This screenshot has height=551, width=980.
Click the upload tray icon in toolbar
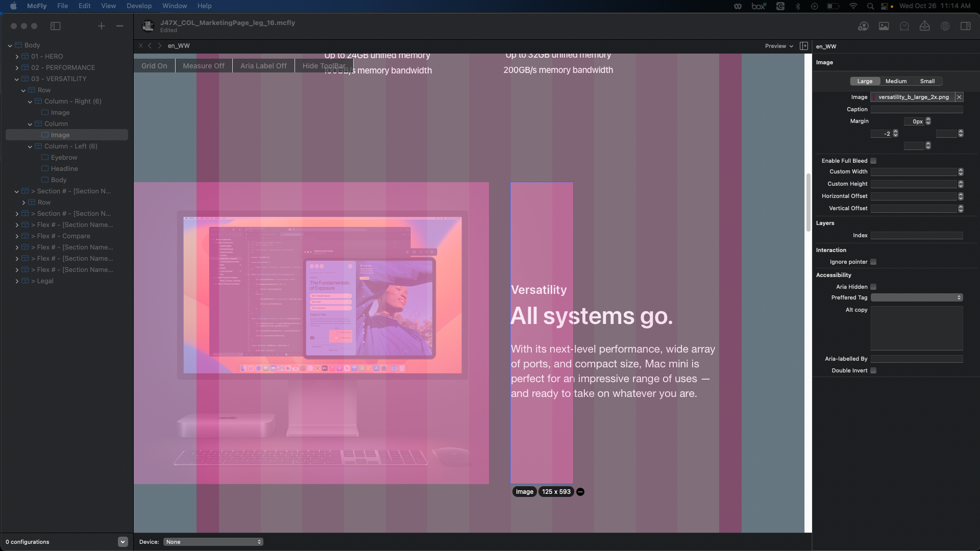pyautogui.click(x=924, y=26)
